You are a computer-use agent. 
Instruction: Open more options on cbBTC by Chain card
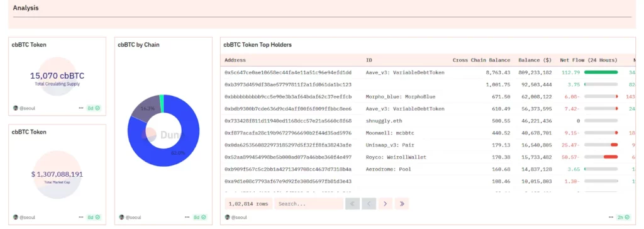(187, 217)
